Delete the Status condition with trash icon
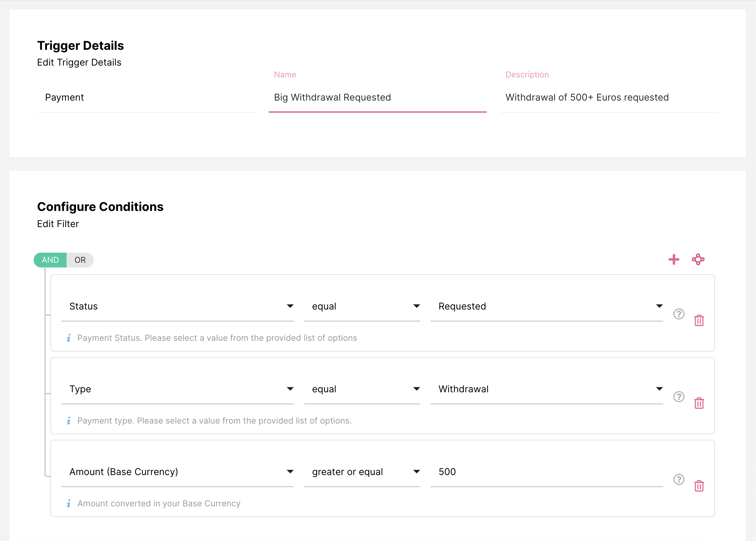Viewport: 756px width, 541px height. click(x=699, y=320)
